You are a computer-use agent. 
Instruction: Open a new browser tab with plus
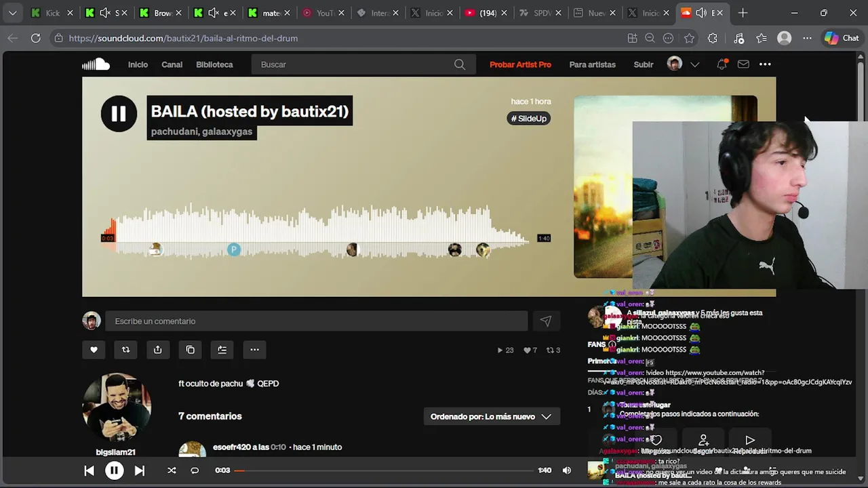[743, 13]
